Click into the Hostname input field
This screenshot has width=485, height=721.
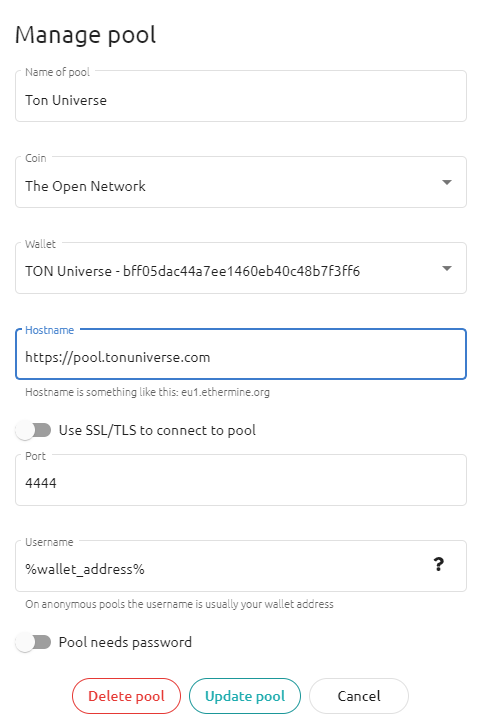point(241,354)
